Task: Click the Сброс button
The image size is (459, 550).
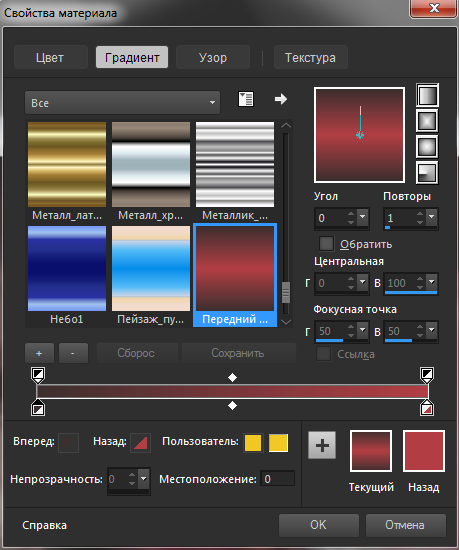Action: click(x=137, y=353)
